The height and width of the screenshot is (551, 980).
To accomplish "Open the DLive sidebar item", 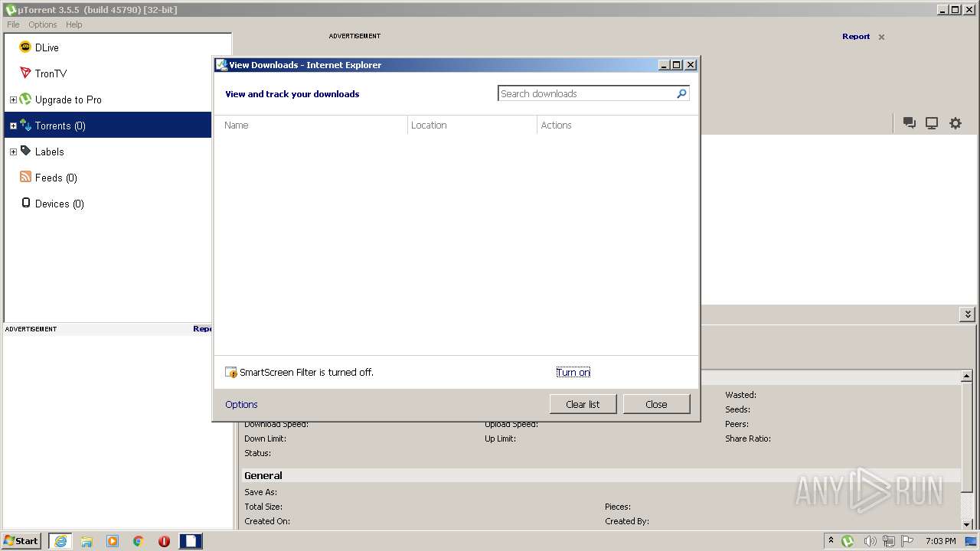I will pos(47,47).
